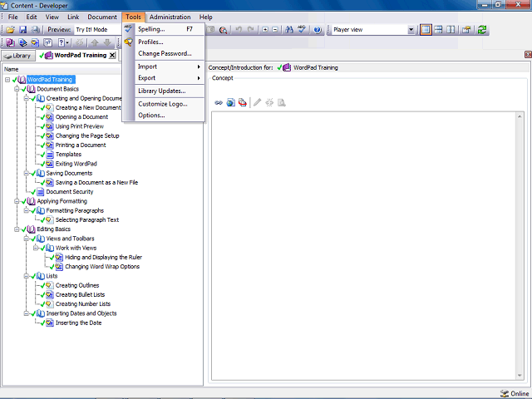Image resolution: width=532 pixels, height=399 pixels.
Task: Click the Print icon in the toolbar
Action: (35, 30)
